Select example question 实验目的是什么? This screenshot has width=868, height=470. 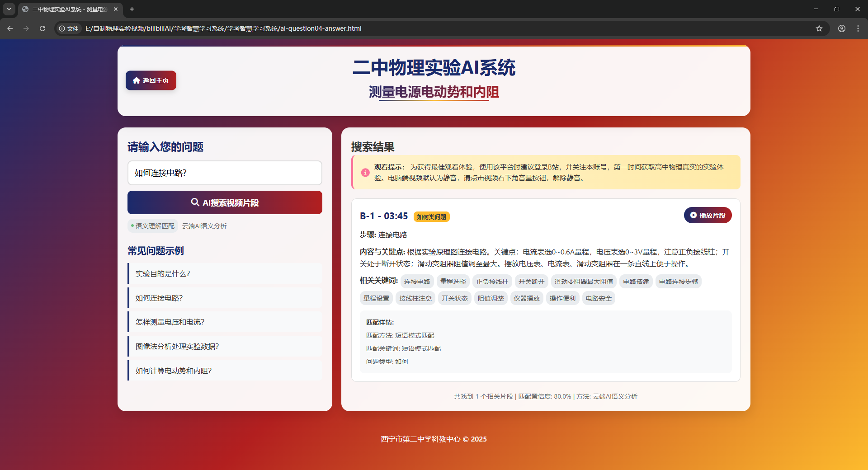pos(225,273)
